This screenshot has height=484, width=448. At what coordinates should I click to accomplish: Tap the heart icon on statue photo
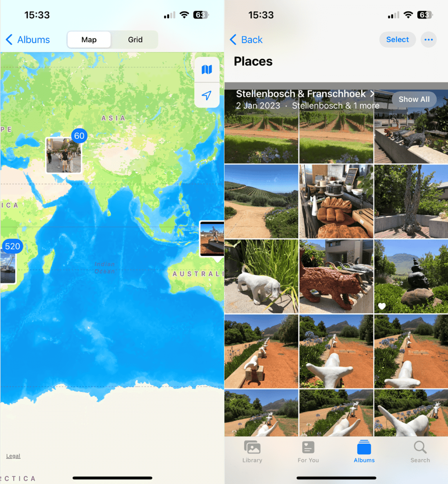click(x=382, y=306)
